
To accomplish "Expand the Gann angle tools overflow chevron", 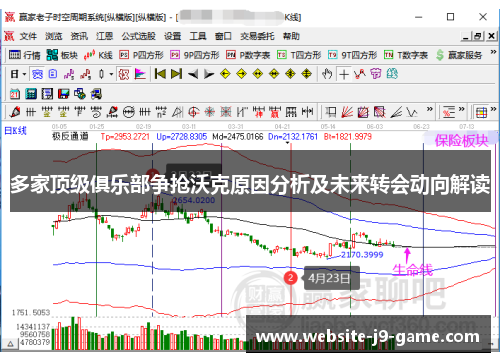I will 430,109.
